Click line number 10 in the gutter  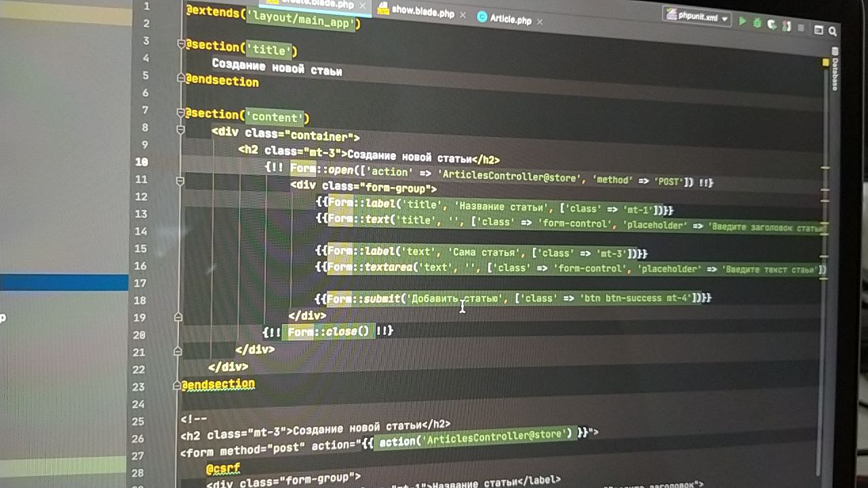[141, 161]
